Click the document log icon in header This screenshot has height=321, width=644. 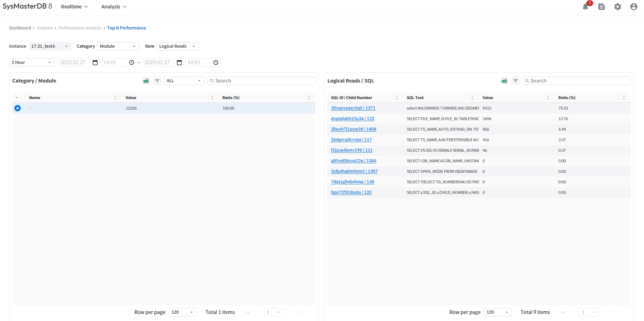(x=602, y=7)
